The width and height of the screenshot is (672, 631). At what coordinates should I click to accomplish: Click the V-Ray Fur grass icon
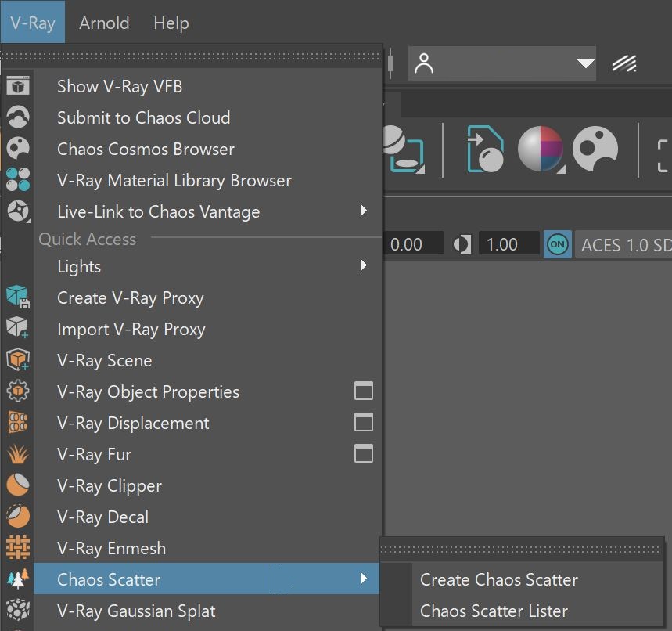[17, 453]
